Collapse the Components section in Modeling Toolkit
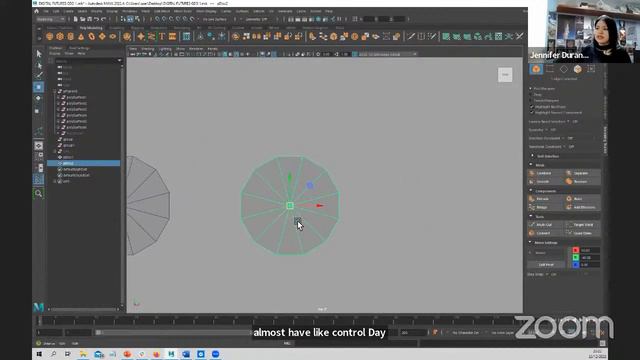Viewport: 640px width, 360px height. point(531,191)
